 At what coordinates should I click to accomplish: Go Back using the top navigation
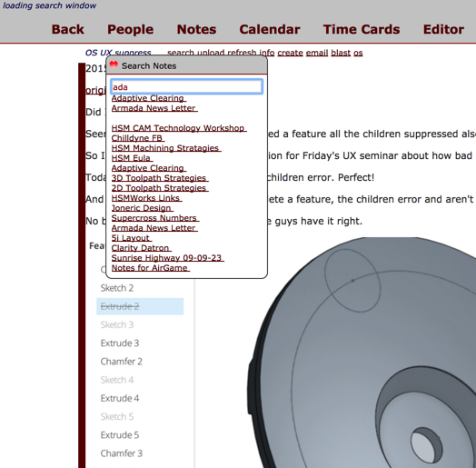click(68, 29)
